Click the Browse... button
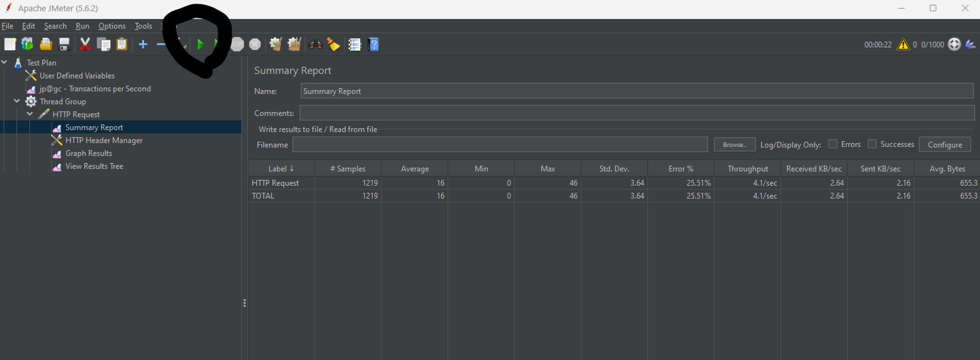Screen dimensions: 980x360 pos(735,144)
